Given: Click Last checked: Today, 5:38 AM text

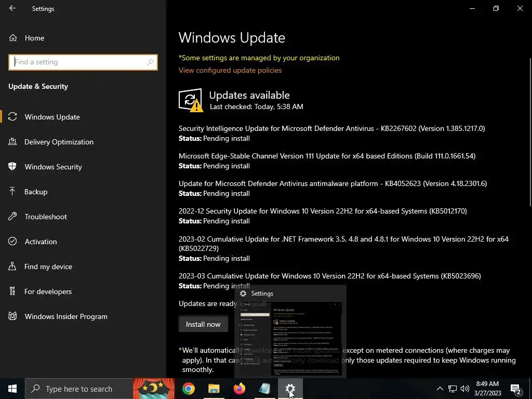Looking at the screenshot, I should [x=257, y=107].
